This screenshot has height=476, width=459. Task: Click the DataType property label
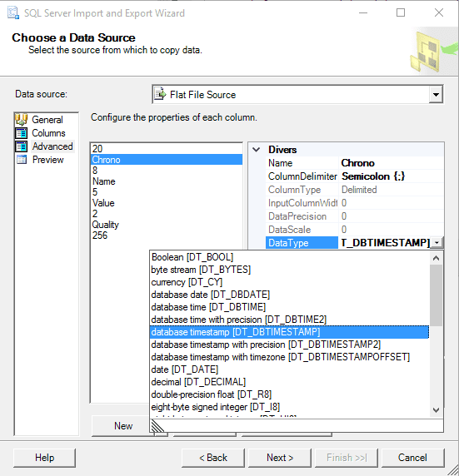(x=302, y=242)
